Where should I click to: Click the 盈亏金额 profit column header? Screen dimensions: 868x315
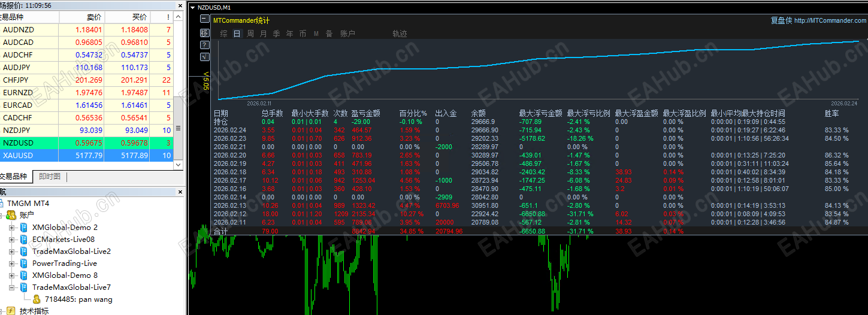[x=365, y=113]
